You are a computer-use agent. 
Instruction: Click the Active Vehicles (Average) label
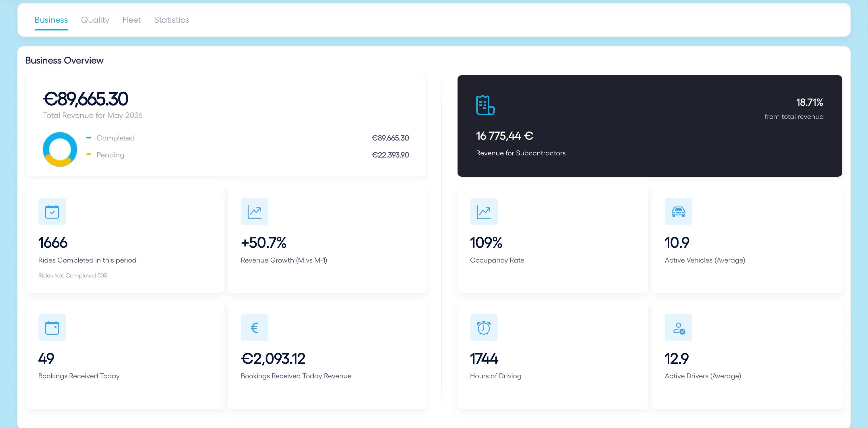(705, 260)
